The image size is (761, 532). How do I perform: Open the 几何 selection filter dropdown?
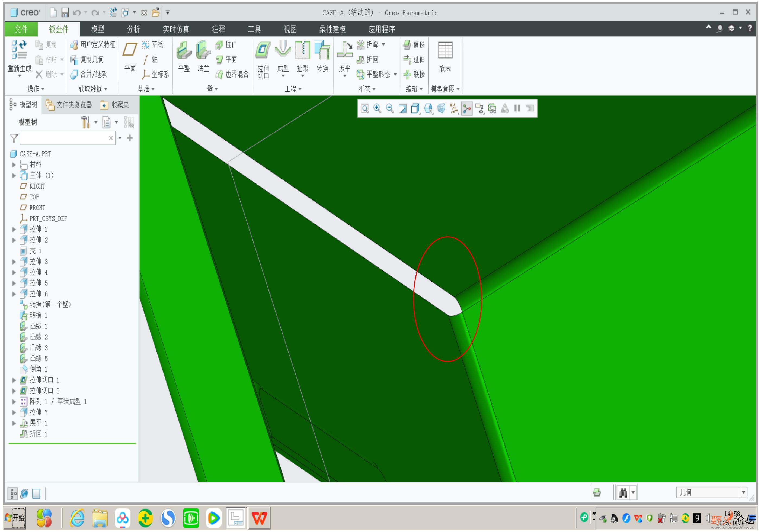click(743, 492)
